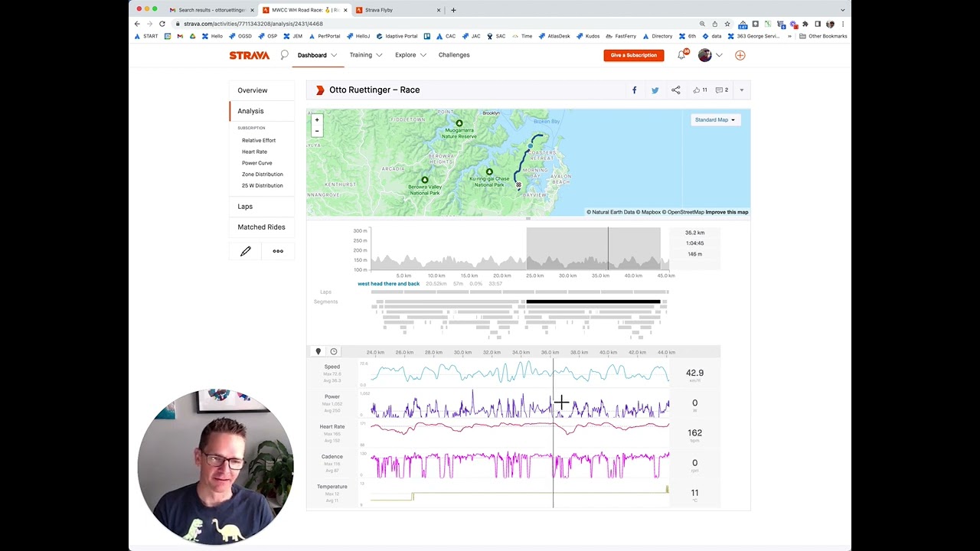The image size is (980, 551).
Task: Open the comments bubble icon
Action: click(x=720, y=90)
